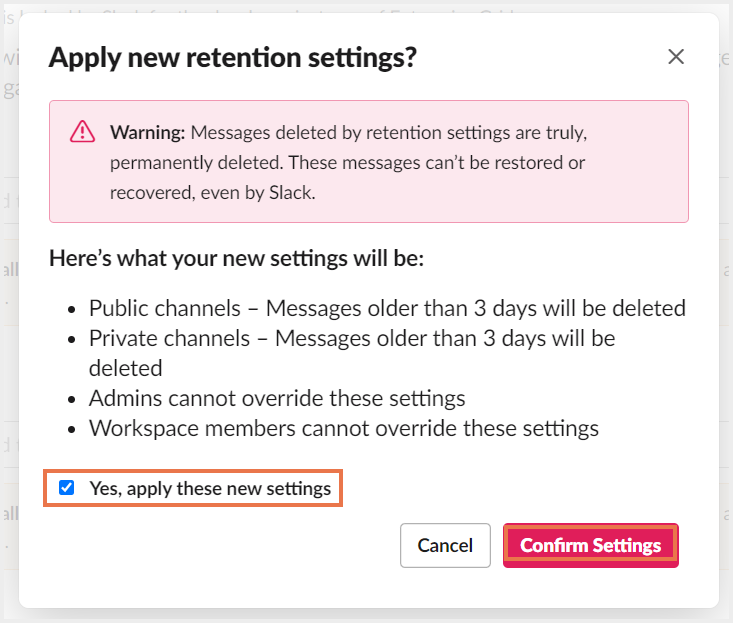This screenshot has width=733, height=623.
Task: Click the bullet dot before Private channels
Action: pyautogui.click(x=68, y=339)
